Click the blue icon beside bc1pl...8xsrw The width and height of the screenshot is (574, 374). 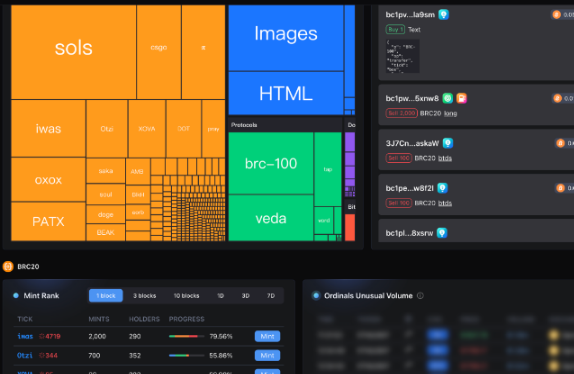442,233
